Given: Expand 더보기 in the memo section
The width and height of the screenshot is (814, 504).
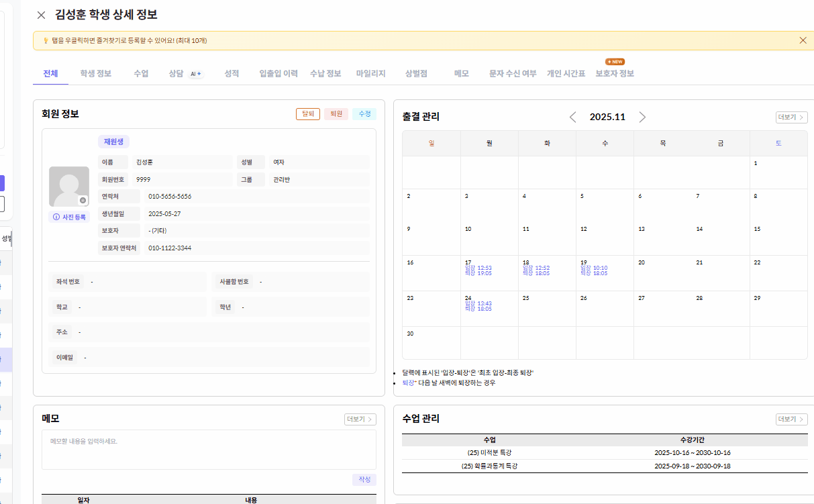Looking at the screenshot, I should pyautogui.click(x=360, y=419).
